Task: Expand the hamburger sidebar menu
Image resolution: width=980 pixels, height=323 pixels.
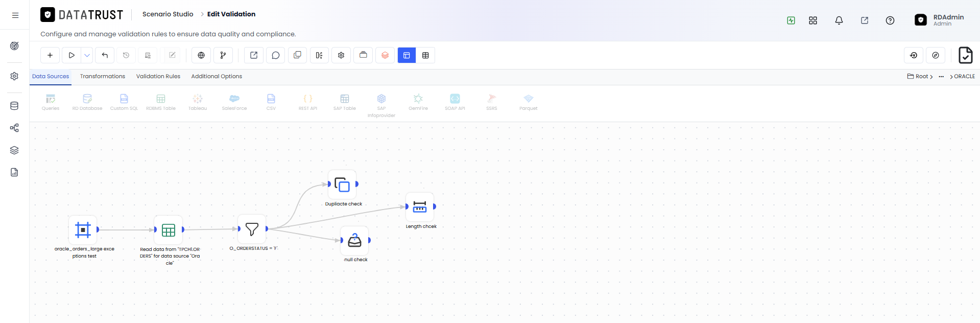Action: point(15,15)
